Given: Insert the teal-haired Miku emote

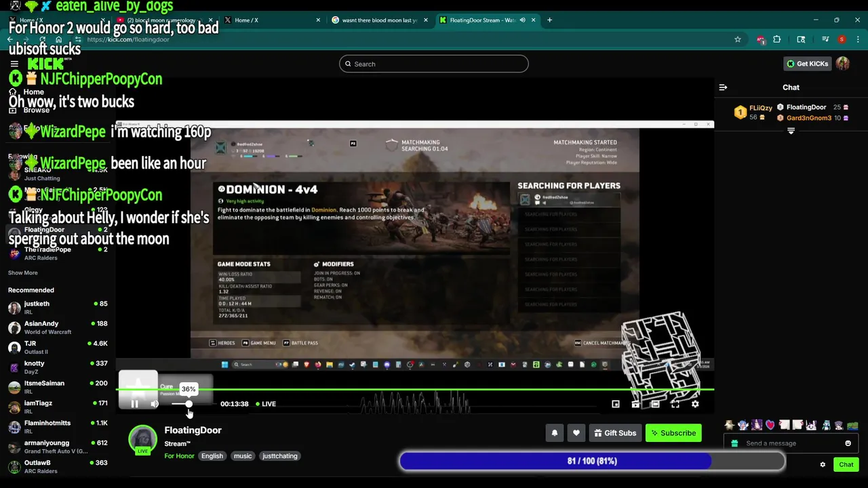Looking at the screenshot, I should (825, 426).
